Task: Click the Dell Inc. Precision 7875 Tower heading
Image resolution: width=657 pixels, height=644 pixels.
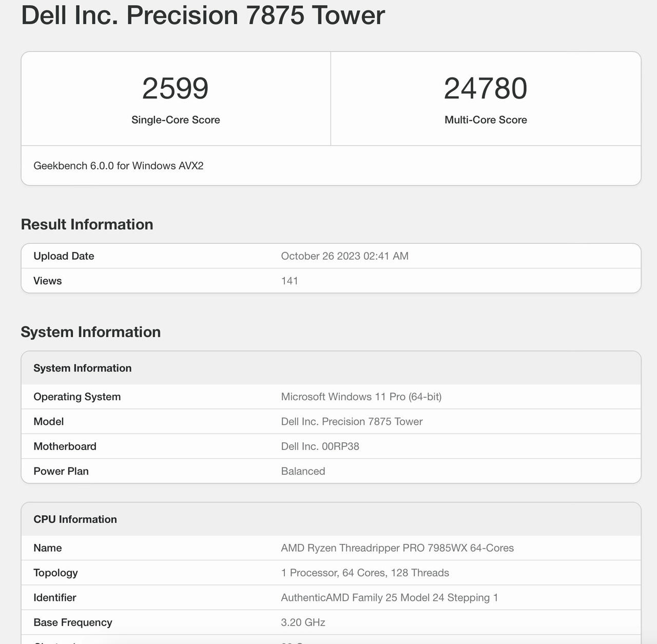Action: (203, 14)
